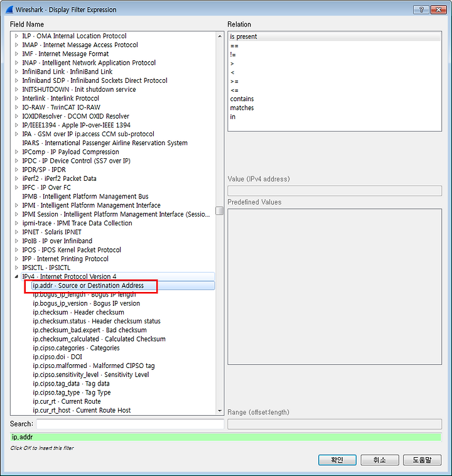Click the field list scroll down arrow
This screenshot has width=452, height=476.
tap(220, 411)
